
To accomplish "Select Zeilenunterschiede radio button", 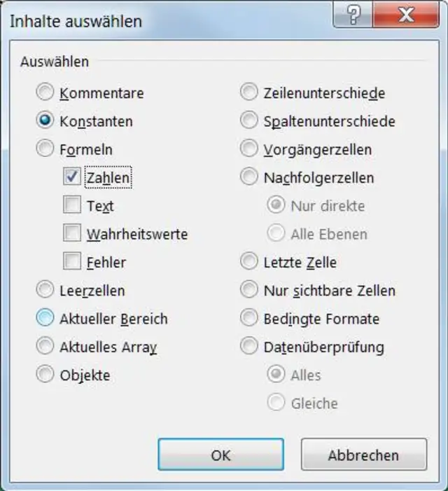I will (x=249, y=92).
